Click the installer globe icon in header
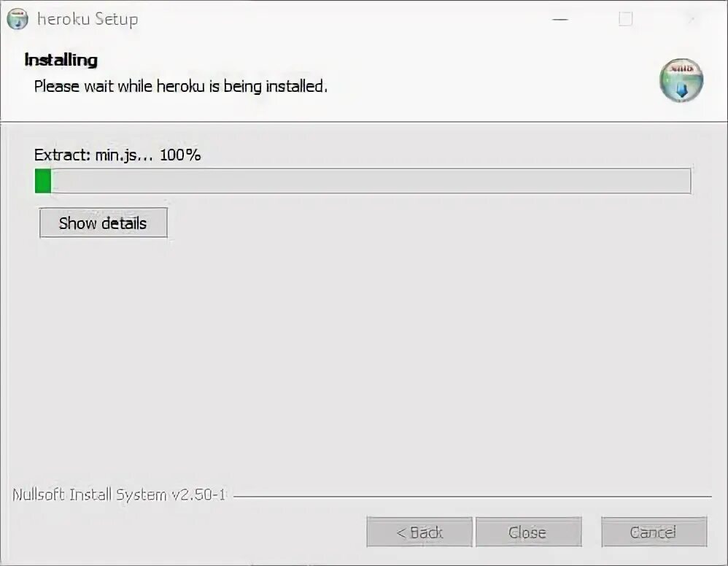The width and height of the screenshot is (728, 566). (681, 80)
